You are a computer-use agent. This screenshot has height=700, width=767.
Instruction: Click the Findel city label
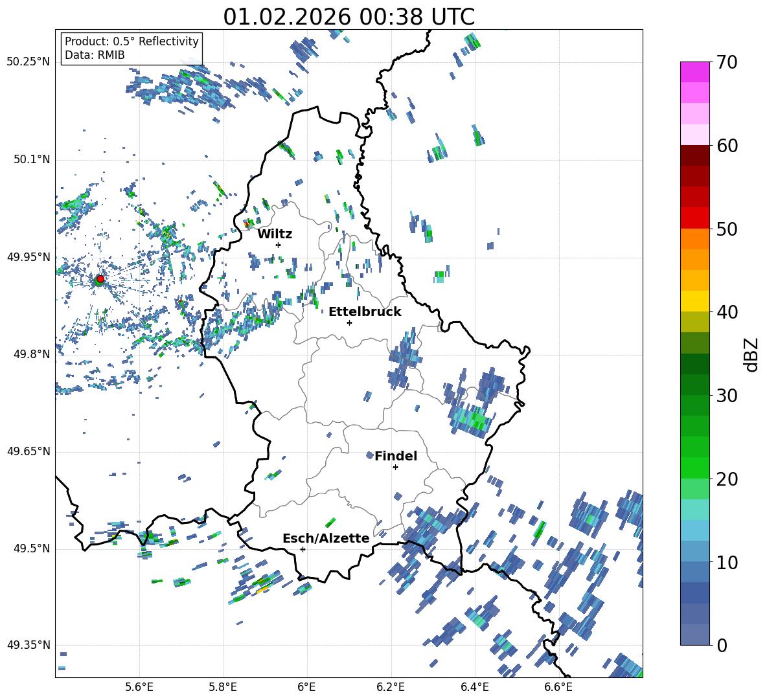click(x=396, y=457)
